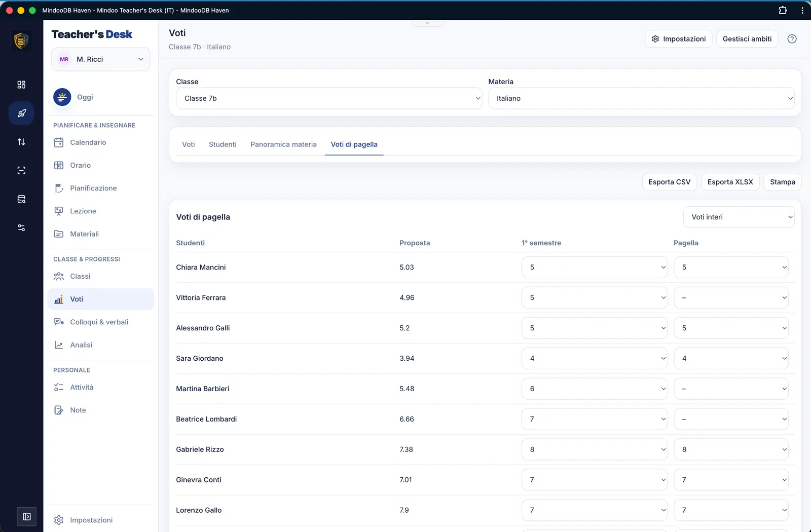The image size is (811, 532).
Task: Open the up-down arrows sync icon
Action: point(21,142)
